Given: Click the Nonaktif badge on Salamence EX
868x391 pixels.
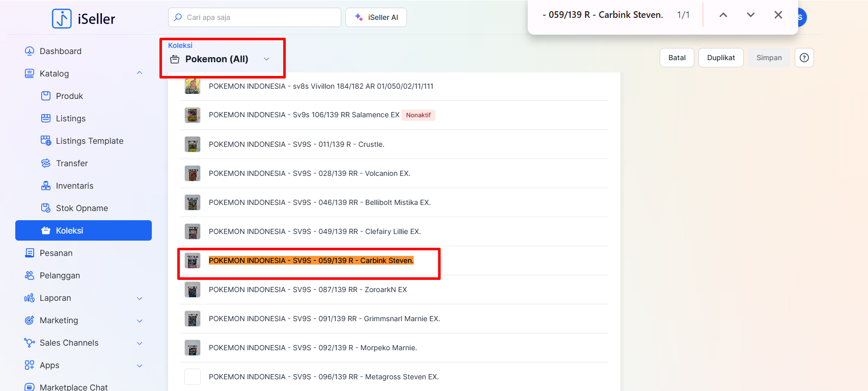Looking at the screenshot, I should pyautogui.click(x=418, y=115).
